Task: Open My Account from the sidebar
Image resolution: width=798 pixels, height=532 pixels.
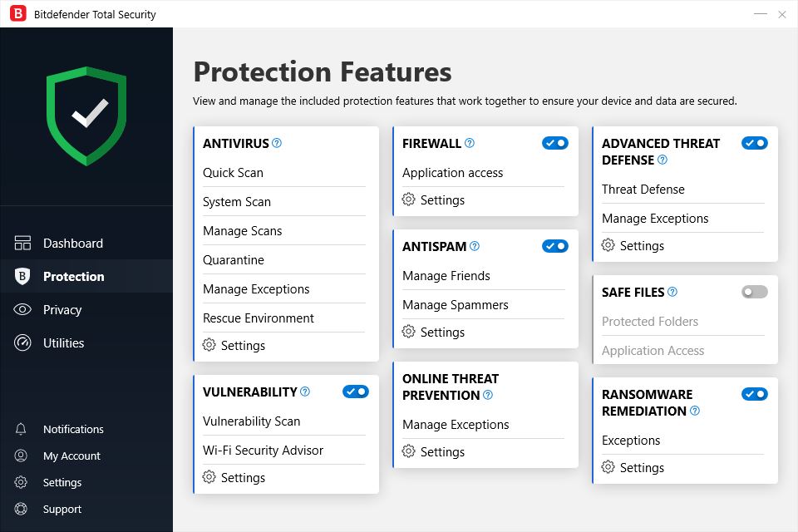Action: pos(71,456)
